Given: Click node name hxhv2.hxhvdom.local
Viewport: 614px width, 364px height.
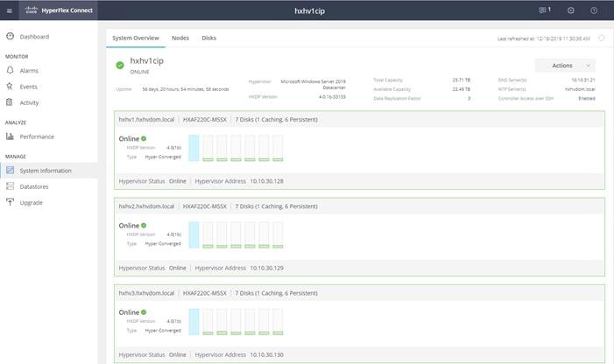Looking at the screenshot, I should point(146,206).
